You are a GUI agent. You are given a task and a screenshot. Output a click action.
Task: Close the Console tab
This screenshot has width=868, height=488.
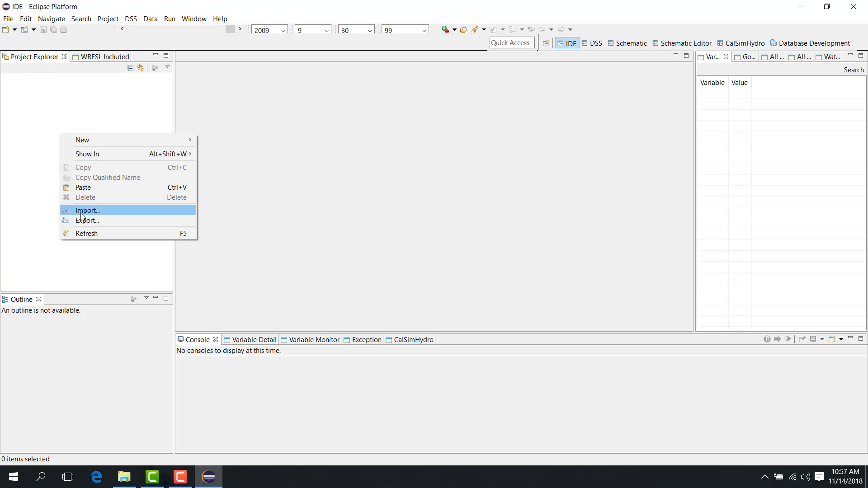[216, 339]
